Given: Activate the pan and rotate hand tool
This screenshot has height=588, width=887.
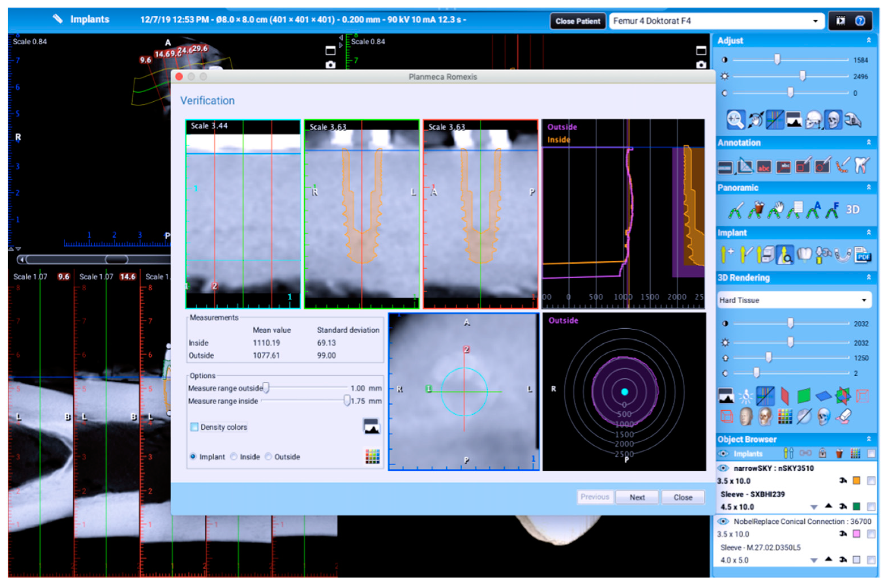Looking at the screenshot, I should [x=756, y=120].
